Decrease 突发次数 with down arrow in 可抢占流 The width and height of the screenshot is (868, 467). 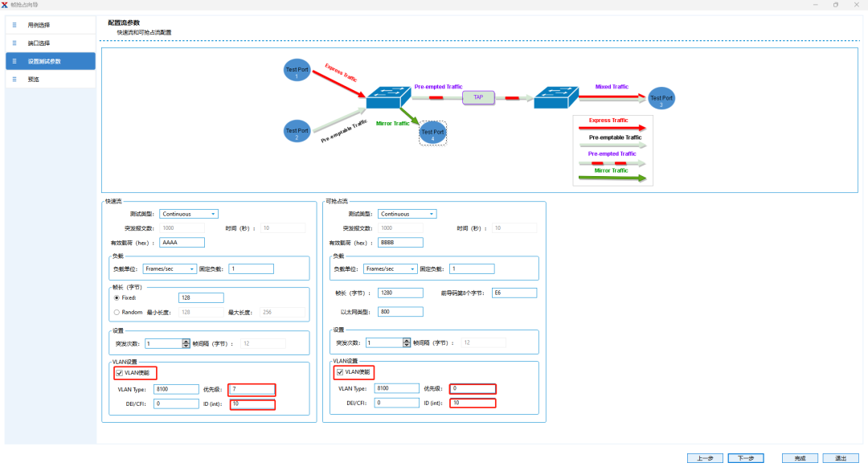(x=407, y=345)
